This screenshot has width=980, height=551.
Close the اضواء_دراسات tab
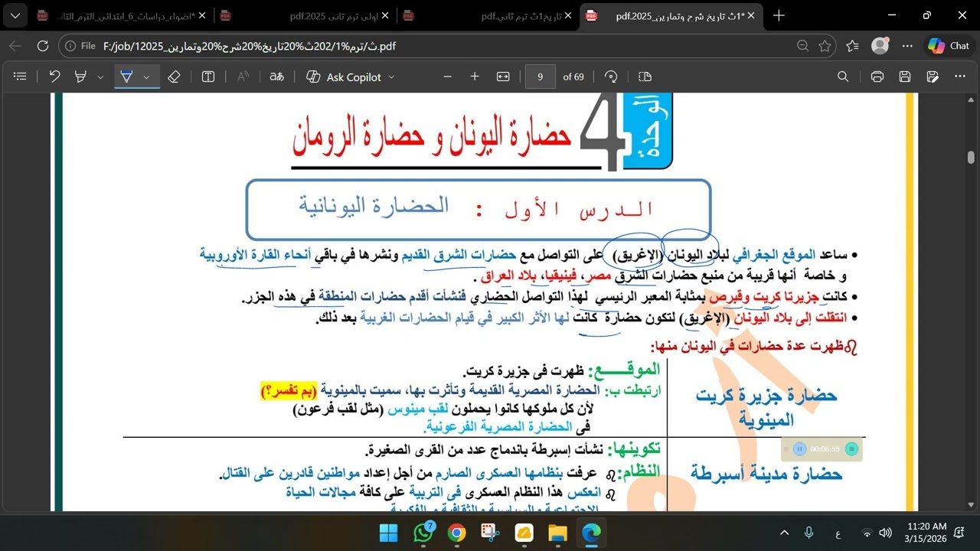[202, 15]
